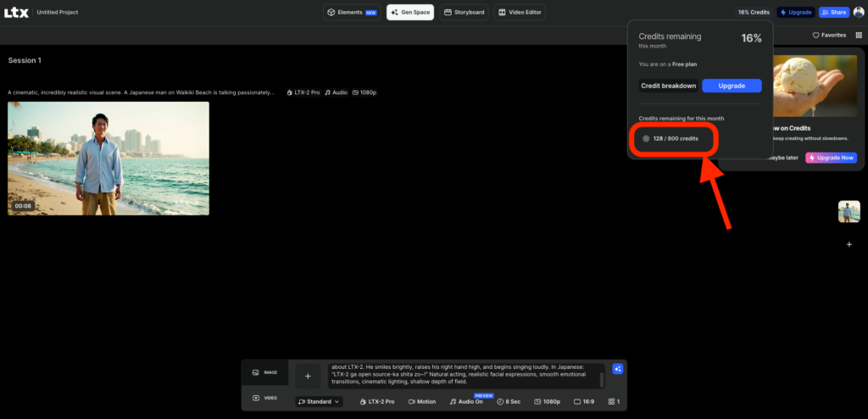The height and width of the screenshot is (419, 868).
Task: Click the plus button to add a reference image
Action: coord(308,376)
